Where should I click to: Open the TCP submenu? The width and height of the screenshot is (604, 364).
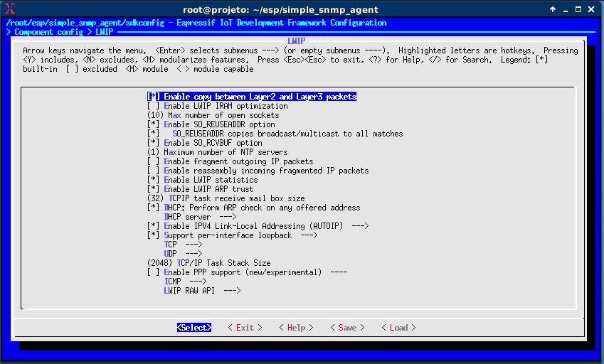(184, 245)
